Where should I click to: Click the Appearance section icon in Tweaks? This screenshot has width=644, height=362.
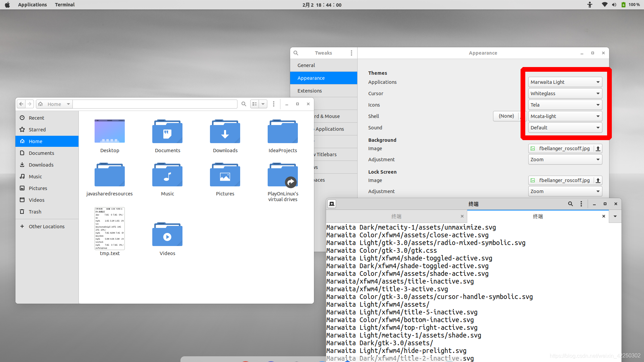coord(311,78)
